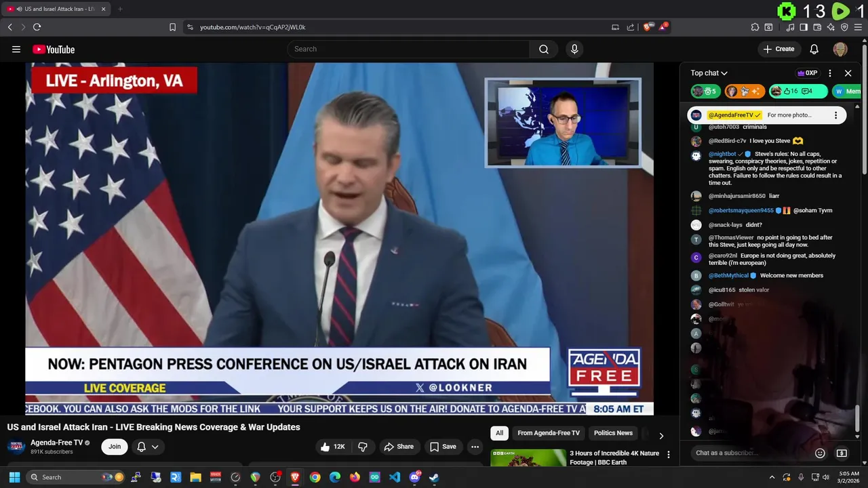Open Firefox from the taskbar

(x=355, y=477)
